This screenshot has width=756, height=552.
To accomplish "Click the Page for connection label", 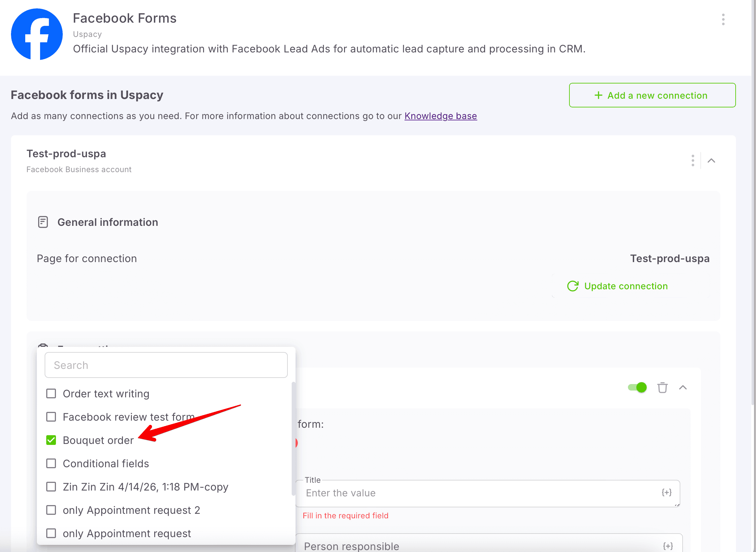I will (87, 259).
